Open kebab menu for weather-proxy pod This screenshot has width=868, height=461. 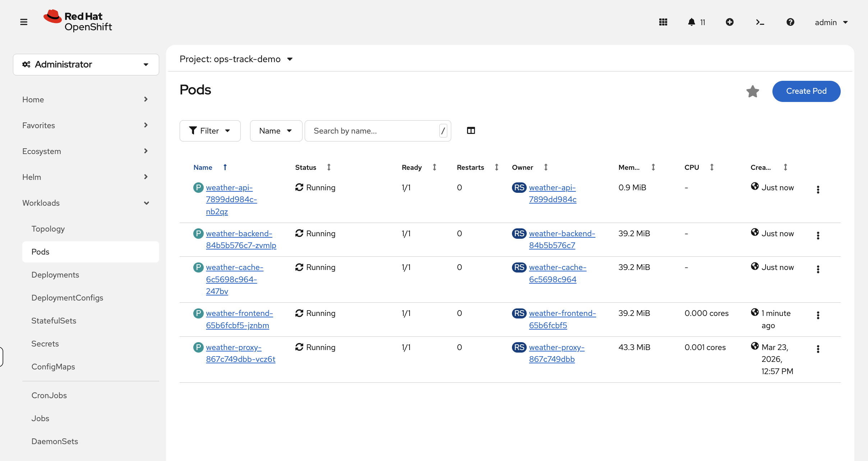click(x=818, y=349)
